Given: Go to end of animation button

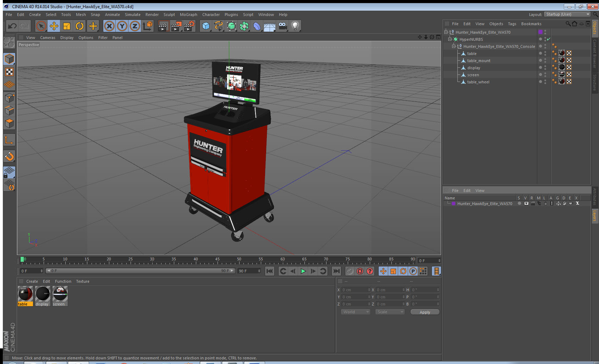Looking at the screenshot, I should [x=336, y=271].
